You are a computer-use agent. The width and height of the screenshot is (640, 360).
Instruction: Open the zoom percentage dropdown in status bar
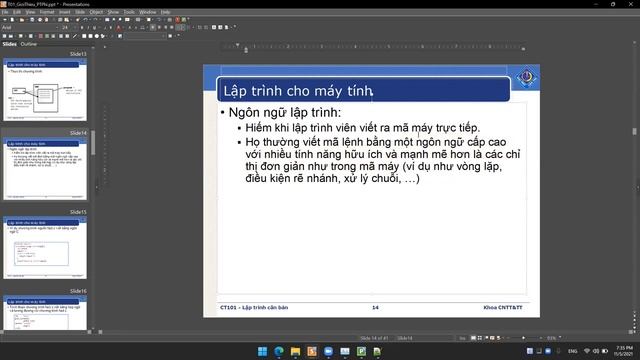560,338
